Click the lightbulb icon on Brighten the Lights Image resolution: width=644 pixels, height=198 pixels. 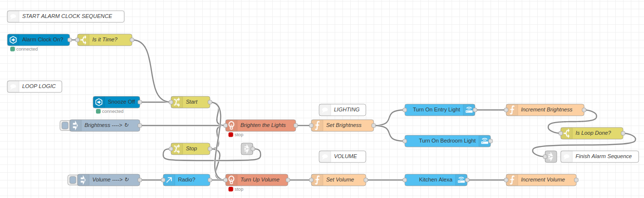[x=232, y=126]
